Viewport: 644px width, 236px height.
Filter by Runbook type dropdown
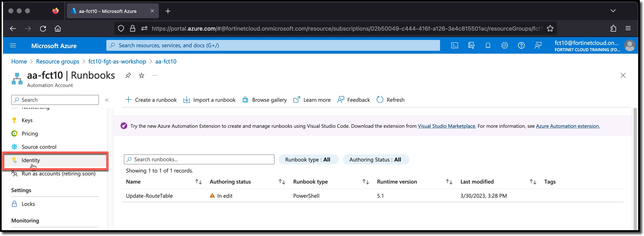(x=308, y=159)
